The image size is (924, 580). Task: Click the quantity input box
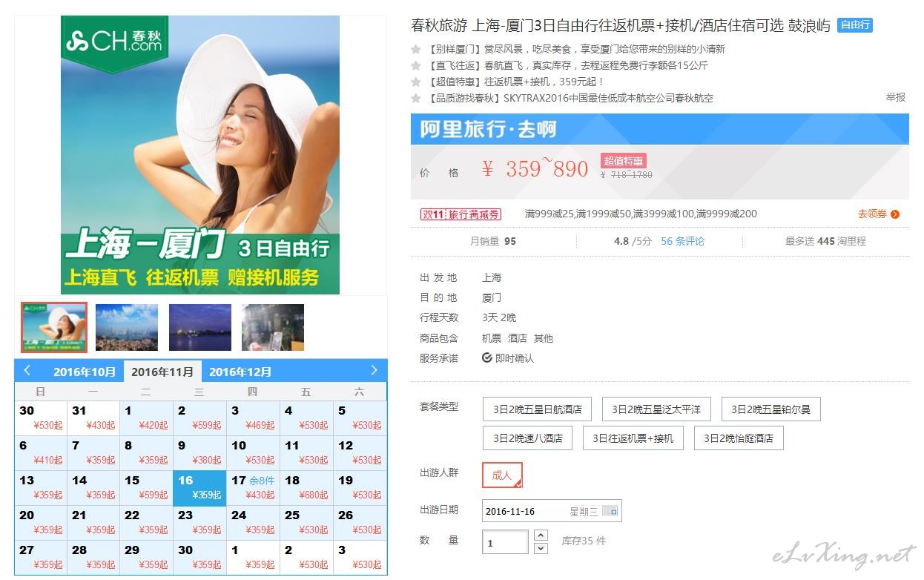(x=505, y=542)
